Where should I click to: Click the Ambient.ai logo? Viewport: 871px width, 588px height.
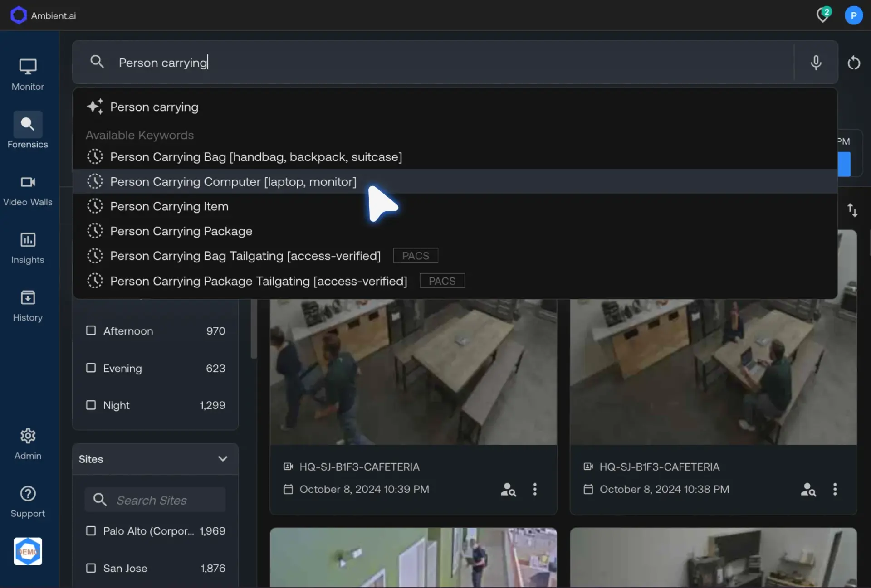coord(42,15)
